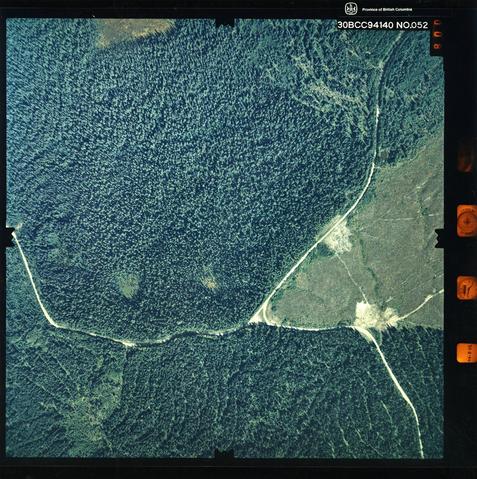Click the orange gauge below the clock dial
Screen dimensions: 477x479
click(467, 288)
